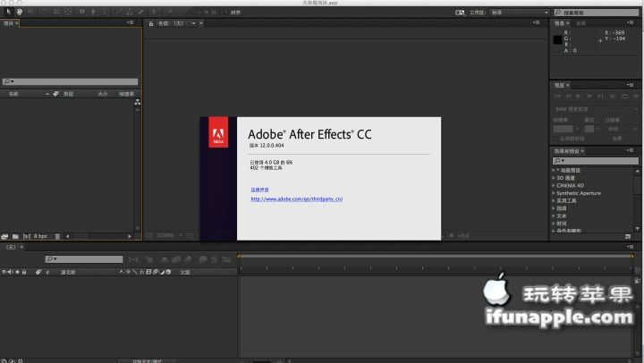The width and height of the screenshot is (644, 363).
Task: Open the Preview panel options menu
Action: pyautogui.click(x=631, y=85)
